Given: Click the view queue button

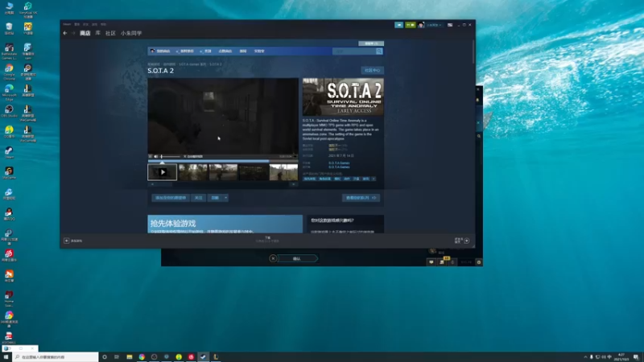Looking at the screenshot, I should point(361,198).
